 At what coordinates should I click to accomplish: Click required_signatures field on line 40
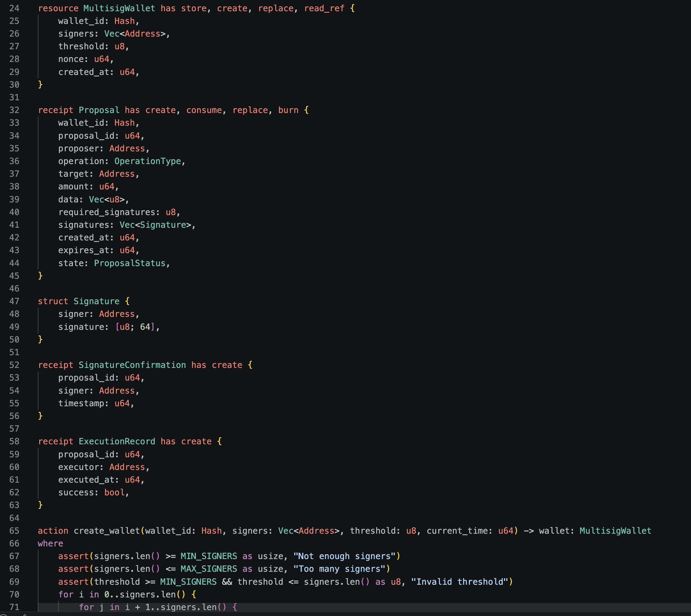(x=107, y=212)
